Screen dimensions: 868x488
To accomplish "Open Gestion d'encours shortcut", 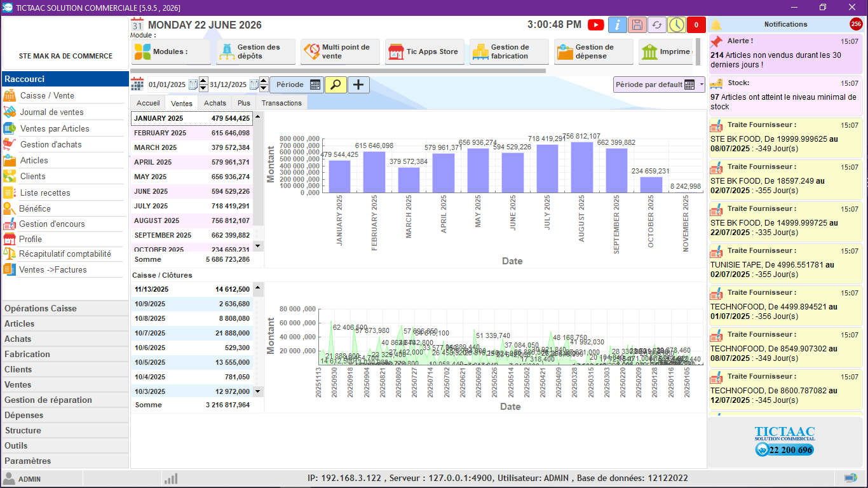I will point(64,224).
